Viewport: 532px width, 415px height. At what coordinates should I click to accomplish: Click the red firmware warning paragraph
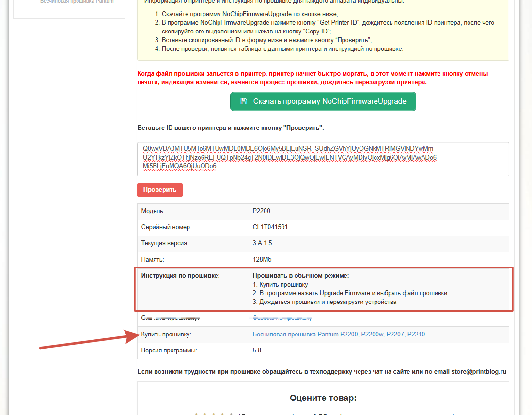pos(313,78)
